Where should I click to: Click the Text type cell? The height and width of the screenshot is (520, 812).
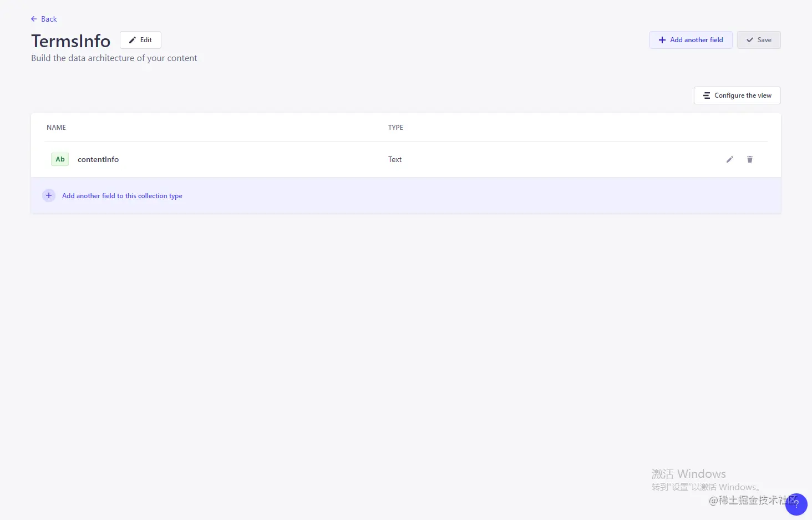[x=395, y=159]
